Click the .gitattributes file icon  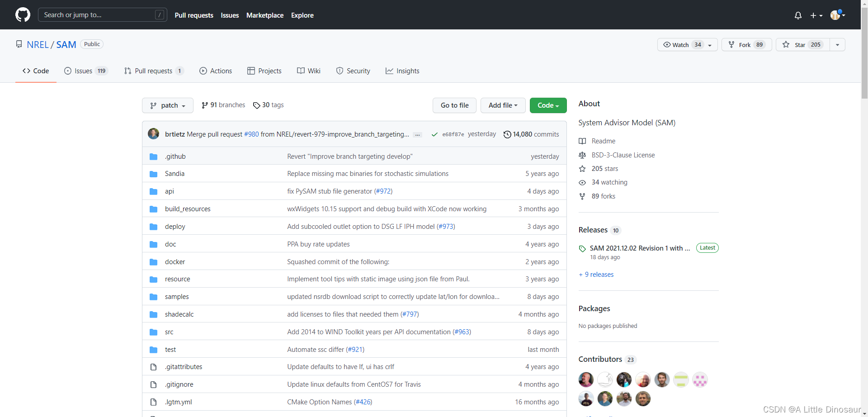pyautogui.click(x=154, y=367)
